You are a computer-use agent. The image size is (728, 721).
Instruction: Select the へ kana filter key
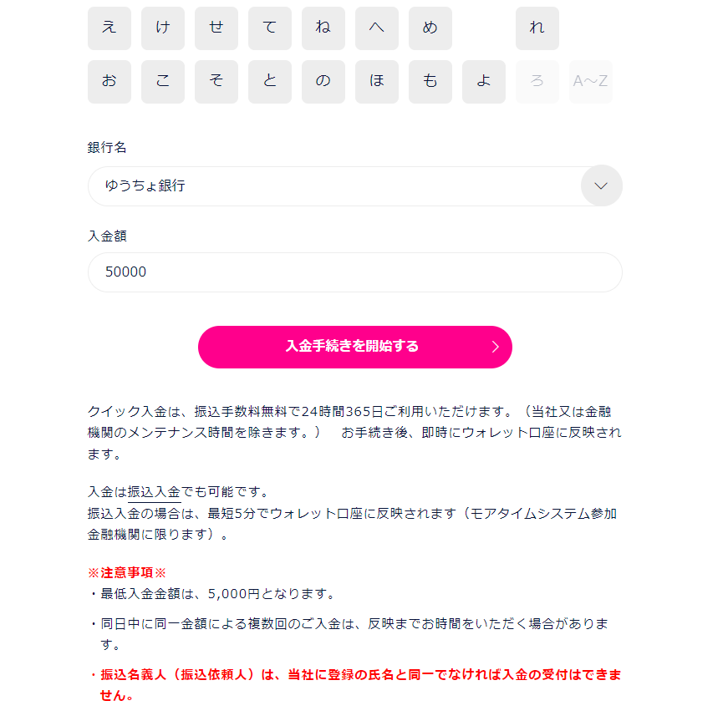[x=377, y=28]
